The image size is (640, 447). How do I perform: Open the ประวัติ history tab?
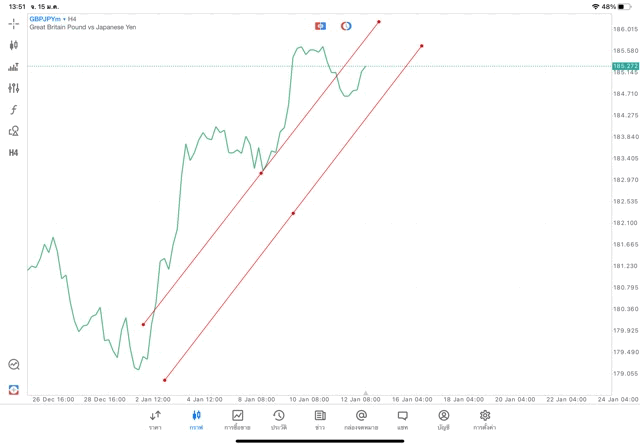pyautogui.click(x=279, y=420)
